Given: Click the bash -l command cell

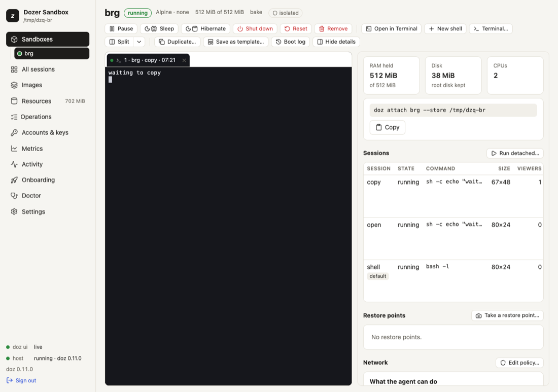Looking at the screenshot, I should [x=437, y=266].
